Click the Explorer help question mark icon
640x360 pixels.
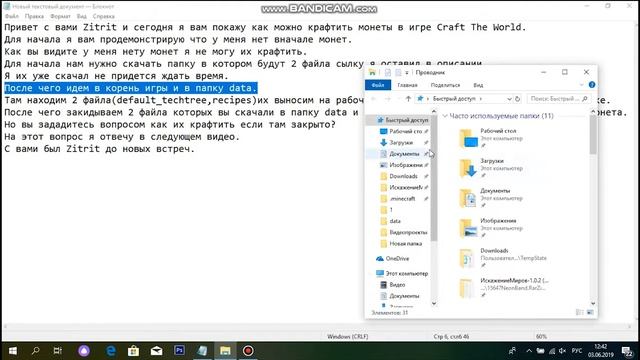(x=592, y=85)
